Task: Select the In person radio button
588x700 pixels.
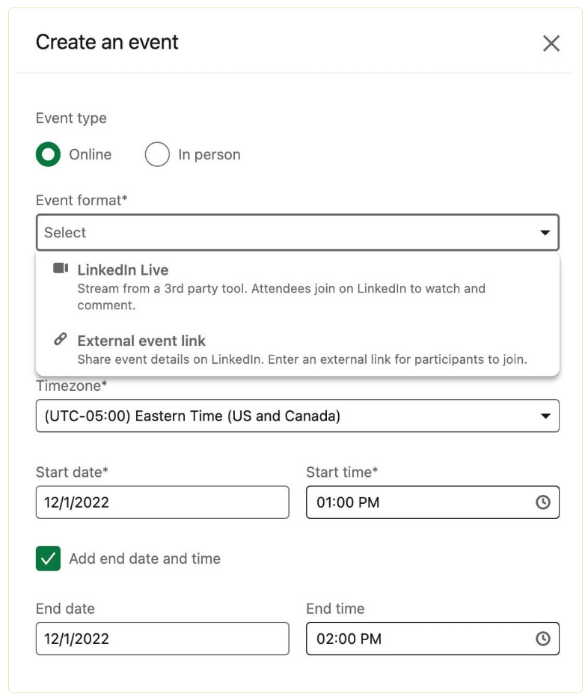Action: point(157,155)
